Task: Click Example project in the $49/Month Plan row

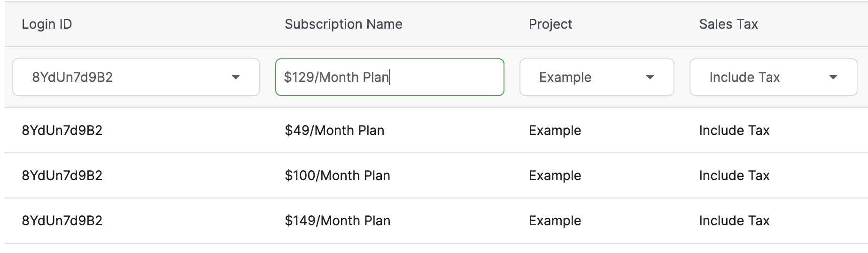Action: (555, 130)
